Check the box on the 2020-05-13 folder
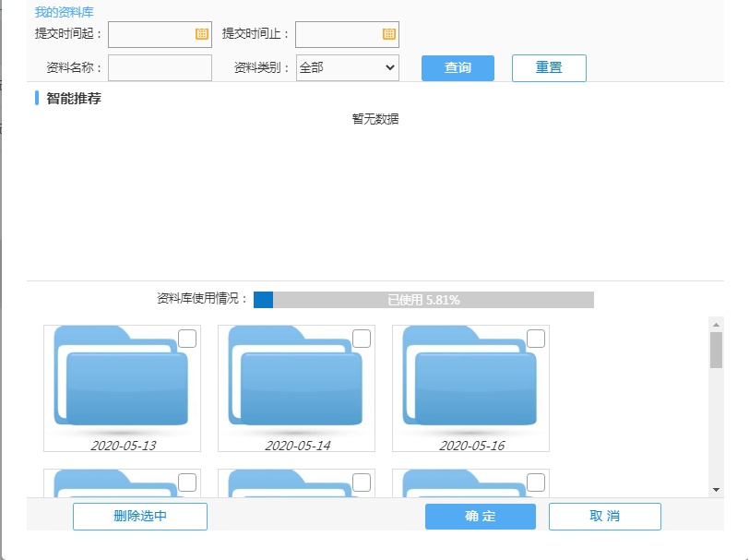The height and width of the screenshot is (560, 749). (x=187, y=339)
